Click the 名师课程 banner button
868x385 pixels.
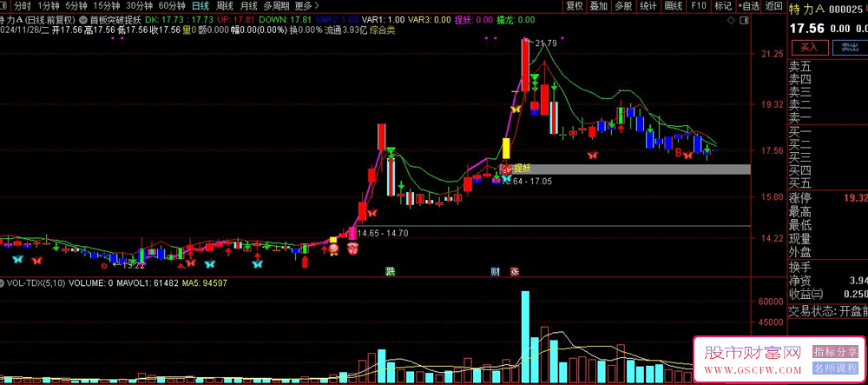click(835, 368)
